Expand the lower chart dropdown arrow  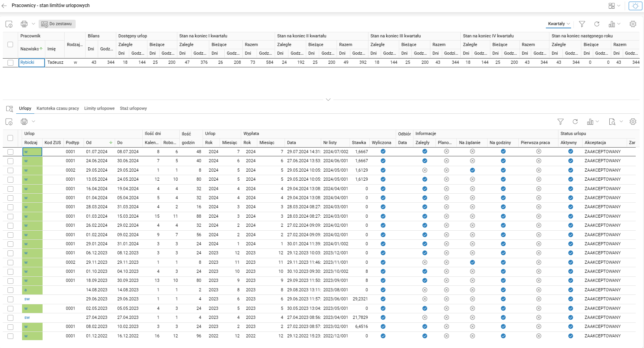coord(597,122)
